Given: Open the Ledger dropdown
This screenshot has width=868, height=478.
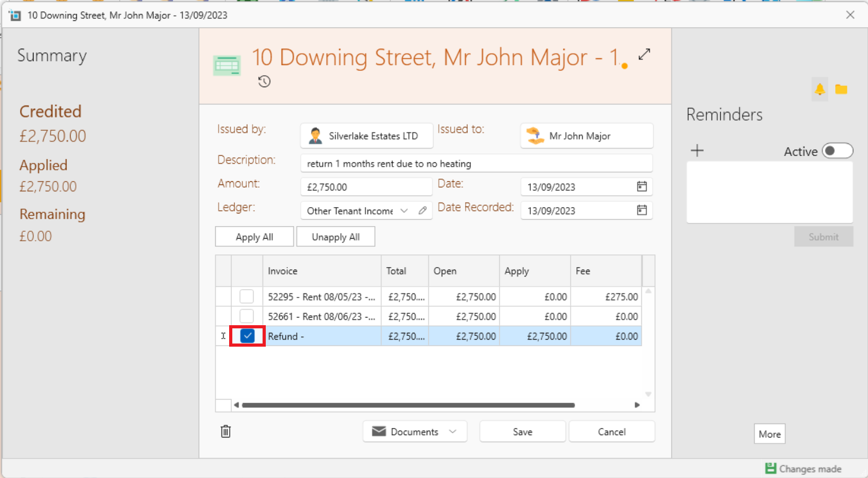Looking at the screenshot, I should click(x=405, y=211).
